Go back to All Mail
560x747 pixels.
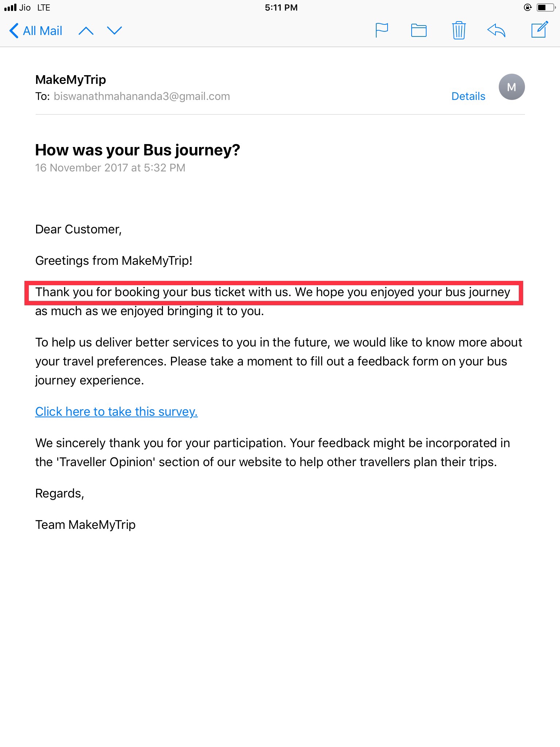click(36, 31)
